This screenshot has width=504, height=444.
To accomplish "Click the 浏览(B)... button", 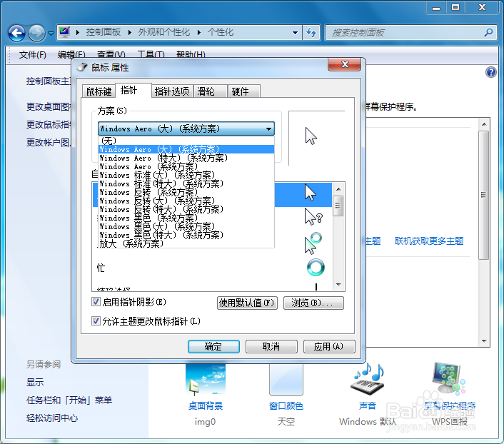I will click(313, 303).
